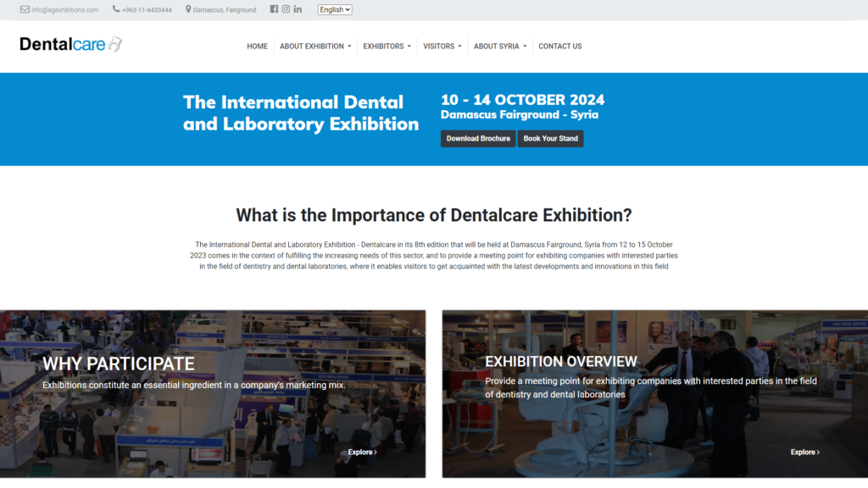Click the heading 'What is the Importance of Dentalcare Exhibition?'
868x488 pixels.
[434, 215]
